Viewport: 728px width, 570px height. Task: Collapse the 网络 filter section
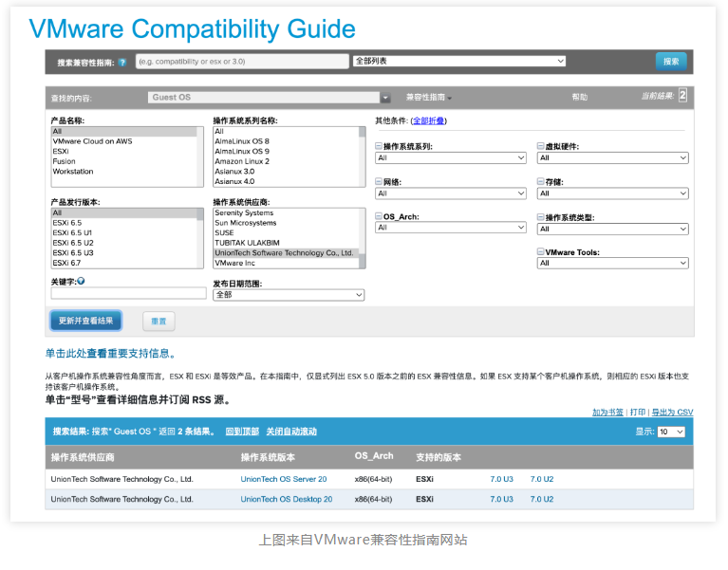click(379, 182)
